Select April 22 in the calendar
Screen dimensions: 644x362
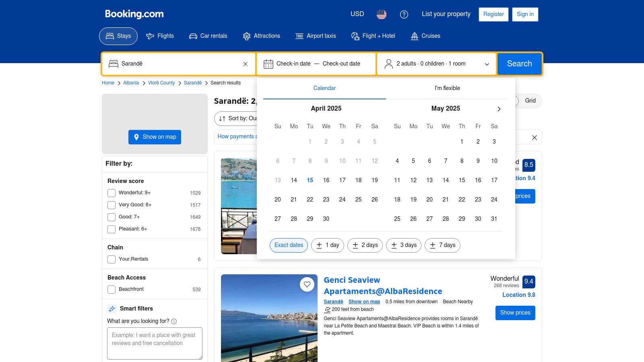(310, 200)
